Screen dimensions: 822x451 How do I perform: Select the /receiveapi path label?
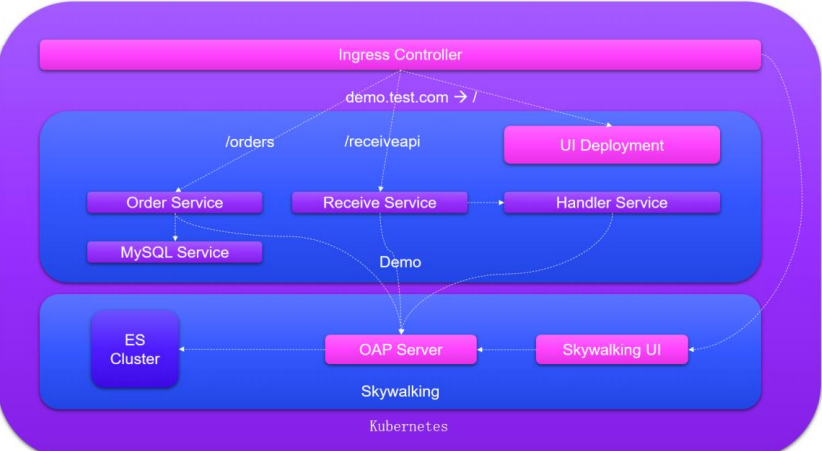click(382, 142)
